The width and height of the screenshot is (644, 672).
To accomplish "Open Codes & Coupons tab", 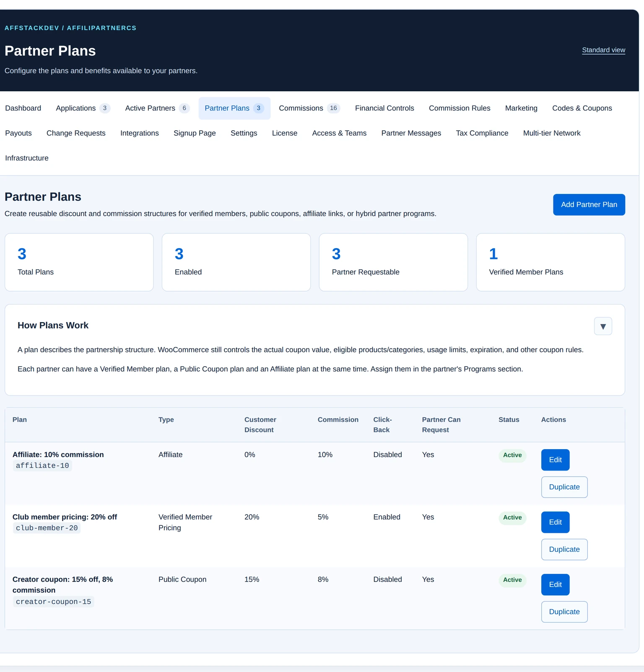I will [582, 108].
